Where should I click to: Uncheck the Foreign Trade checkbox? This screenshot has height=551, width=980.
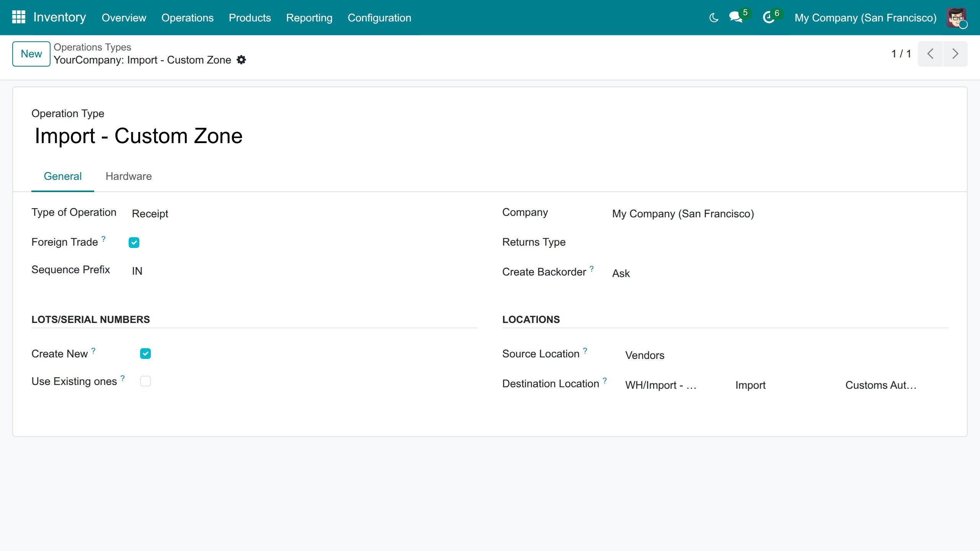(134, 242)
